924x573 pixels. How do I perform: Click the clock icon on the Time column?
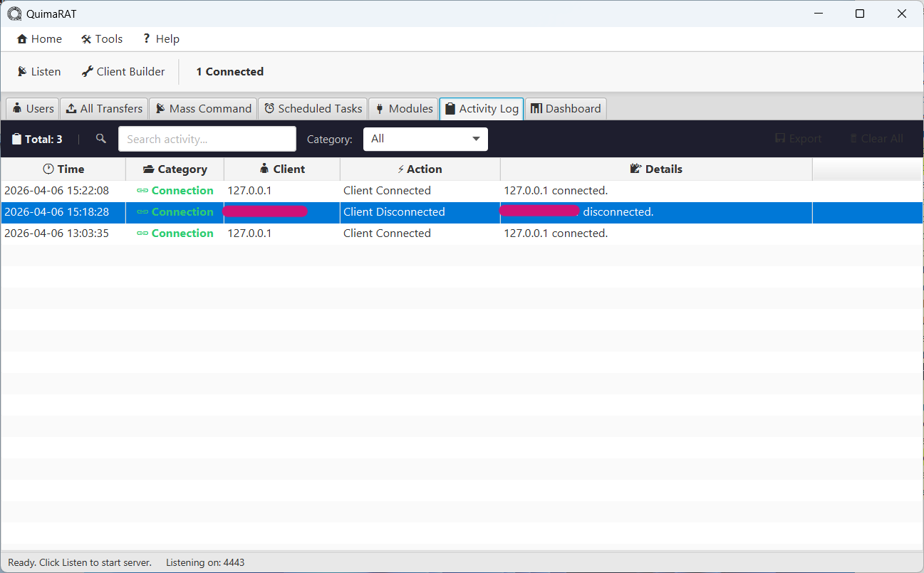[46, 169]
